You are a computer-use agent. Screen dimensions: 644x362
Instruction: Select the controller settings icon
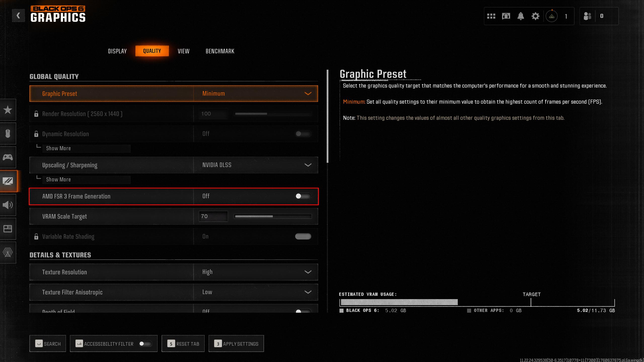8,157
